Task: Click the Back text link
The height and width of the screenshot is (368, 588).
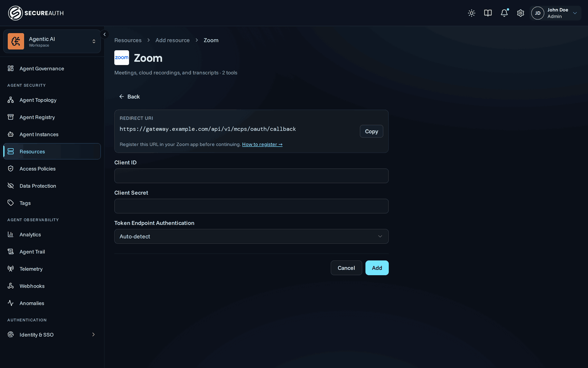Action: (x=134, y=96)
